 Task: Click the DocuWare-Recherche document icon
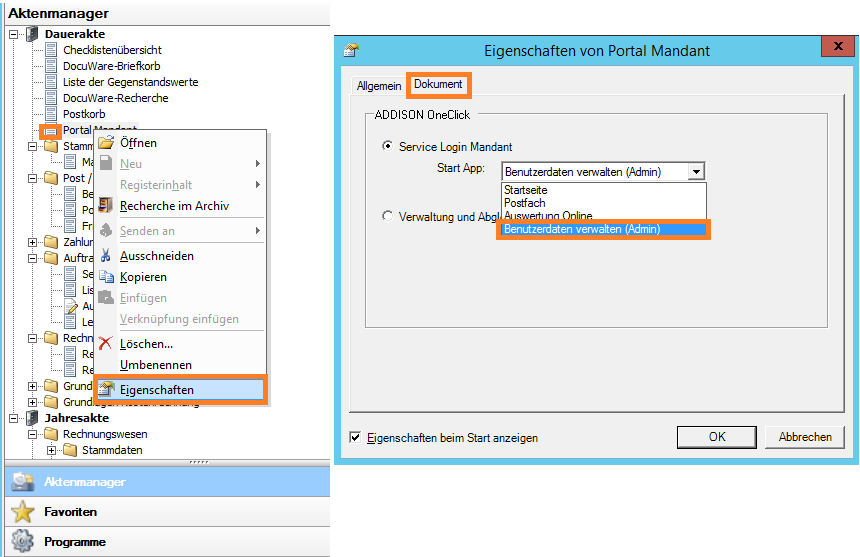(x=51, y=98)
